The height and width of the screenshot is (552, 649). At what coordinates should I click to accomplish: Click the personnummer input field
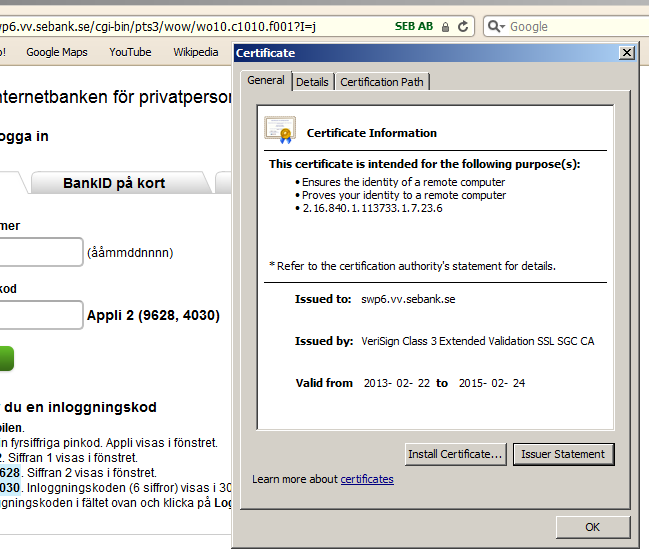click(x=41, y=252)
